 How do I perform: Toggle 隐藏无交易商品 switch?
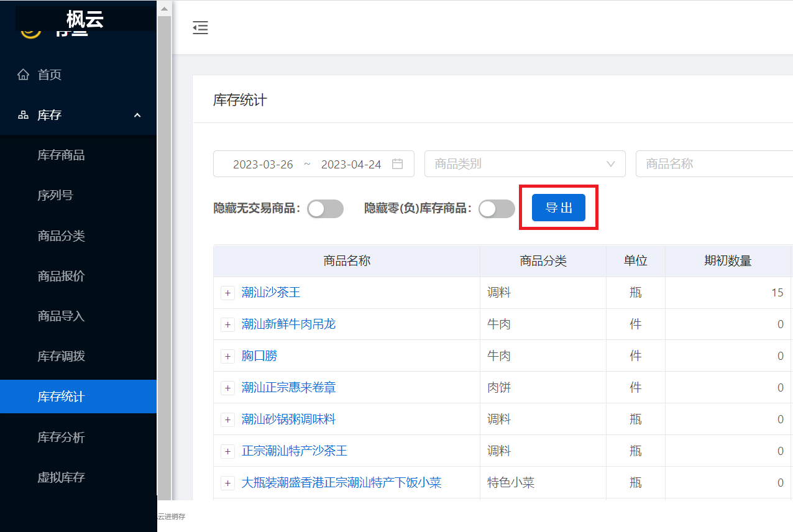tap(326, 209)
